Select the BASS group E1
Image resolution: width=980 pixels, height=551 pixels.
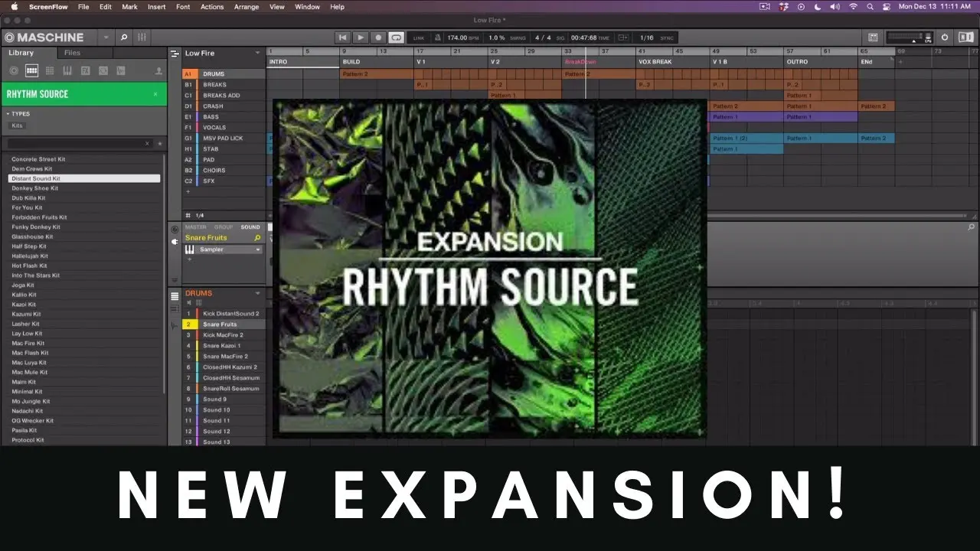click(224, 117)
